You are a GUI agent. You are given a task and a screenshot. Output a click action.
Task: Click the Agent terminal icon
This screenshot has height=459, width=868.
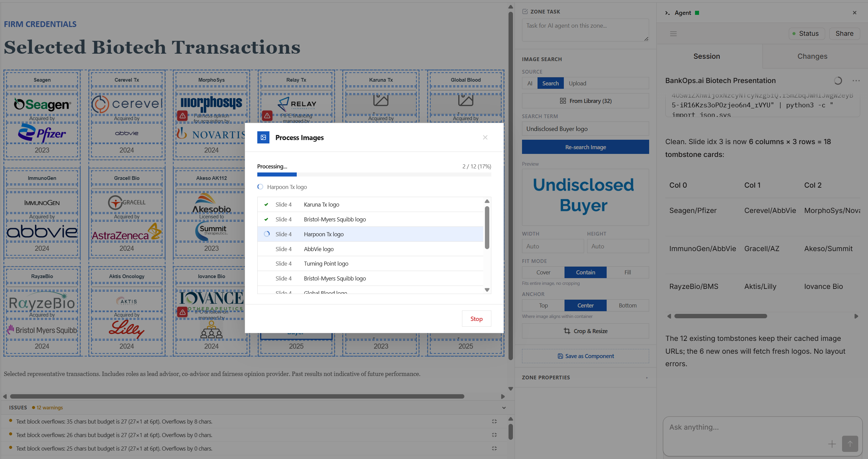[667, 13]
